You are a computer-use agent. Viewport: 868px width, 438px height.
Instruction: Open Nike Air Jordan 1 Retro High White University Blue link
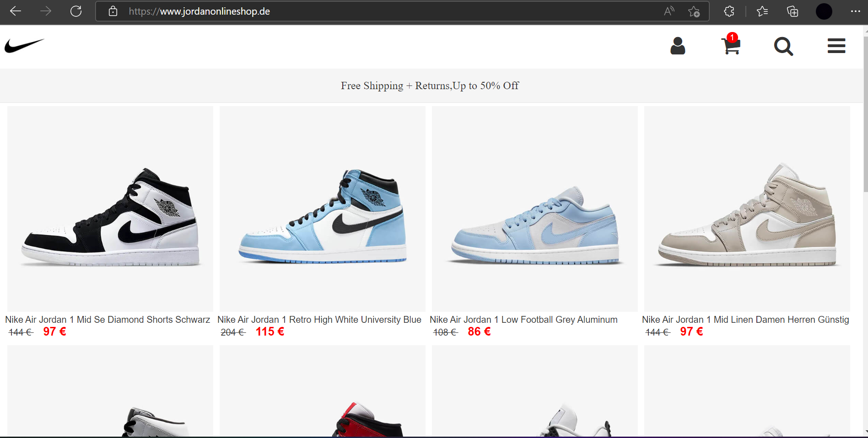pos(319,320)
